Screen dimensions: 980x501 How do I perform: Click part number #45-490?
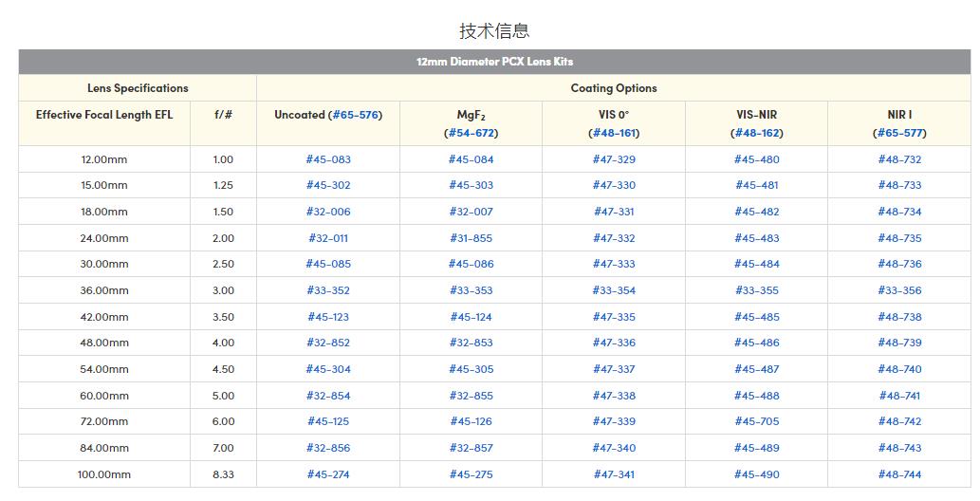tap(757, 474)
